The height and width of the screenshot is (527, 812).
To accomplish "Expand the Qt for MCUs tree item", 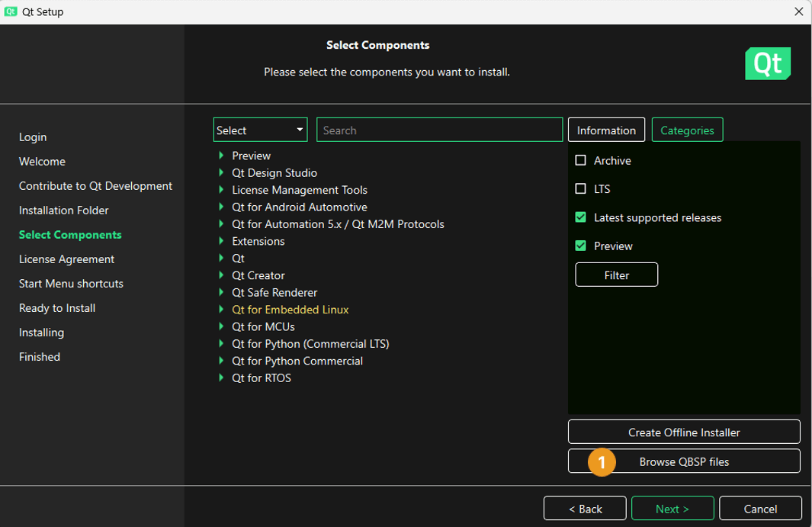I will pyautogui.click(x=220, y=326).
